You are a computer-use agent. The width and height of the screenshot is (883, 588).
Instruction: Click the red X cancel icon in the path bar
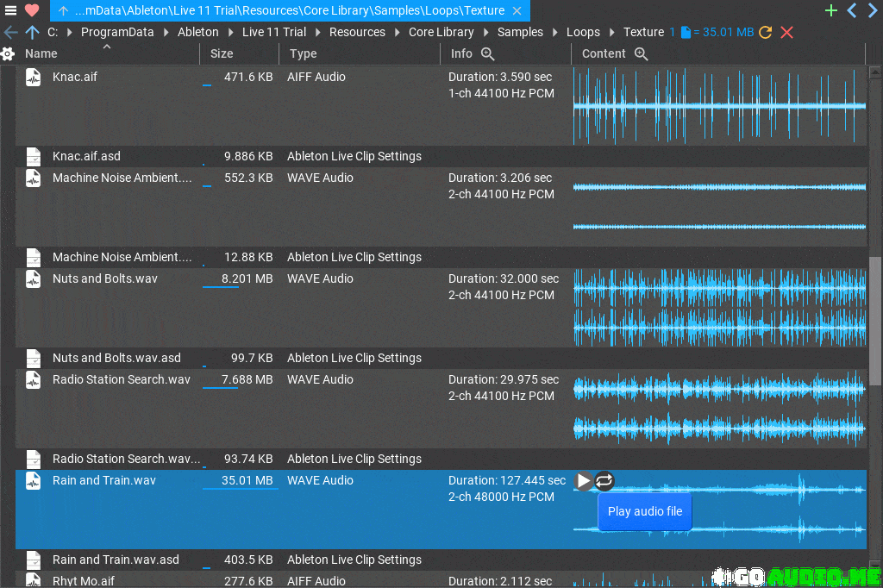pos(786,32)
